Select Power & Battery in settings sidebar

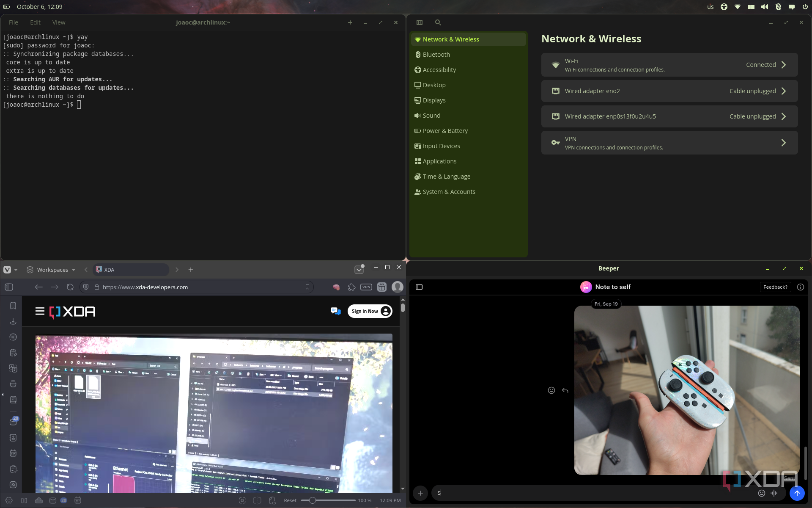point(468,131)
